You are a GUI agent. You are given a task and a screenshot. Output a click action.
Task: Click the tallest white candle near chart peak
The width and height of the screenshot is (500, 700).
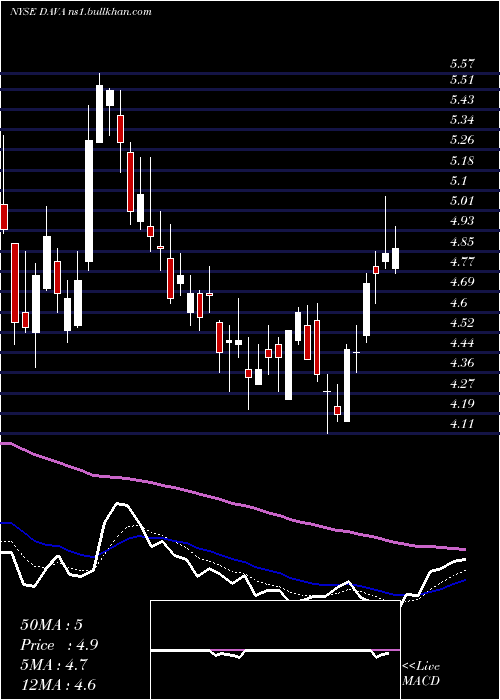point(89,201)
